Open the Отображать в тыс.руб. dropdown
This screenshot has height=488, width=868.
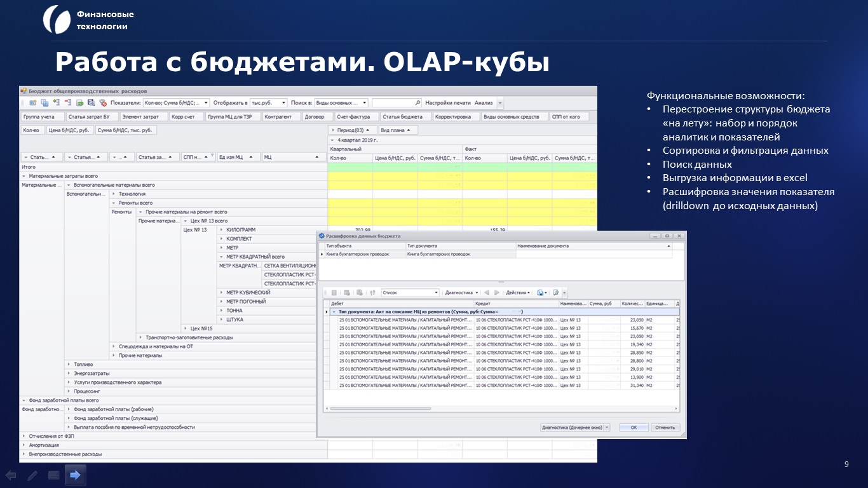pyautogui.click(x=283, y=102)
